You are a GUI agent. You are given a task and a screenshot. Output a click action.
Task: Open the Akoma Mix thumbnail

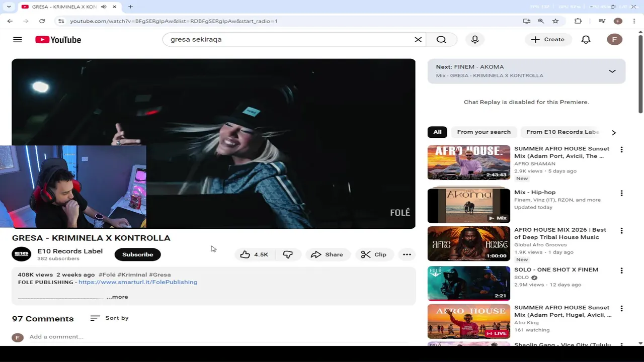click(x=468, y=206)
